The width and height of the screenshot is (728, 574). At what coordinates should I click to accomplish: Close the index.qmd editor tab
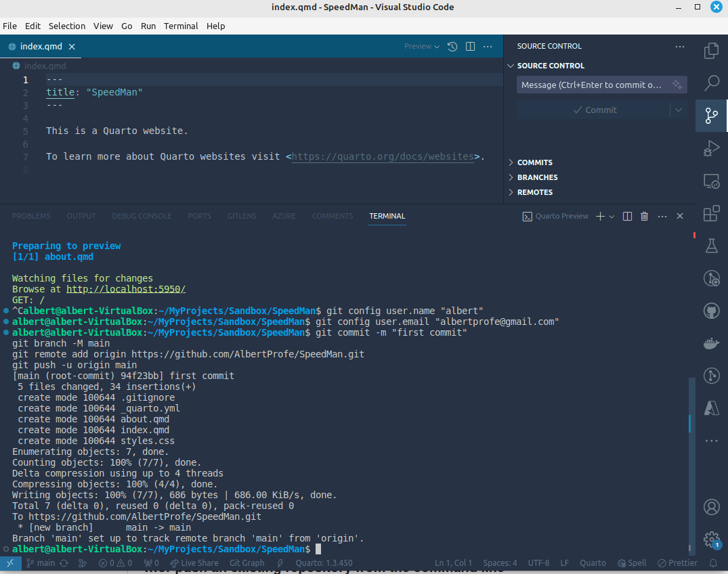[72, 47]
